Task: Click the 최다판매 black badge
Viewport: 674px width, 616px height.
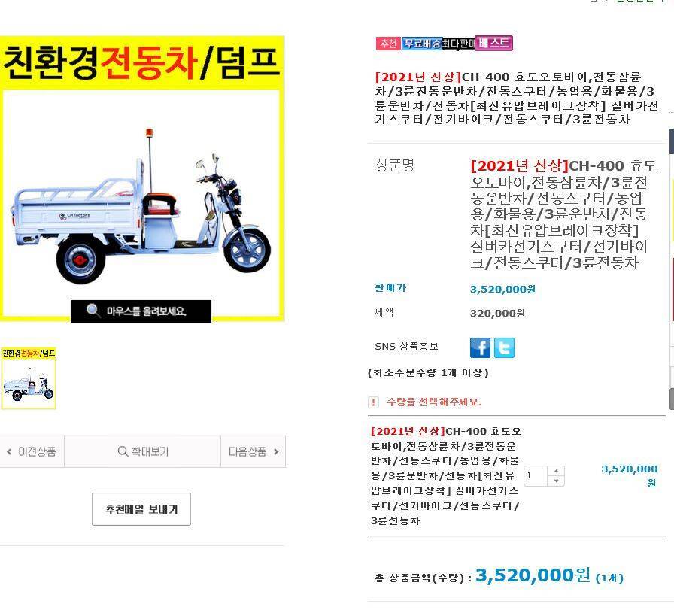Action: click(x=458, y=44)
